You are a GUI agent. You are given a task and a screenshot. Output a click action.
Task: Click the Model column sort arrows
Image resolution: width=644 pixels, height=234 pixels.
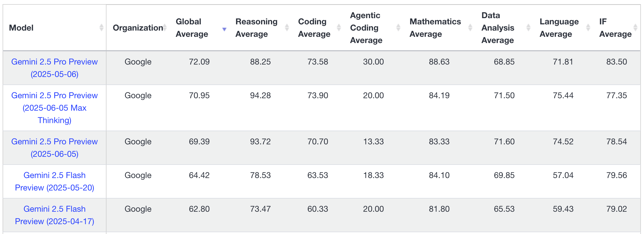(101, 27)
